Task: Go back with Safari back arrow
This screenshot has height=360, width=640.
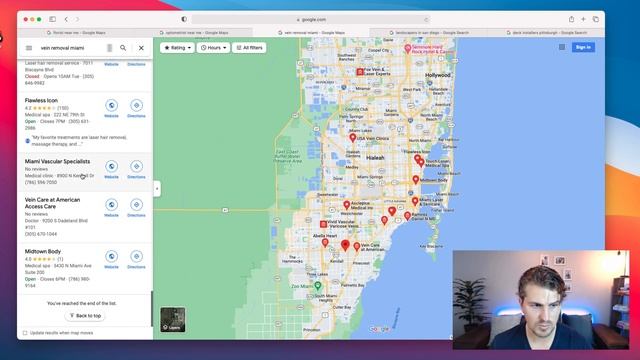Action: click(66, 19)
